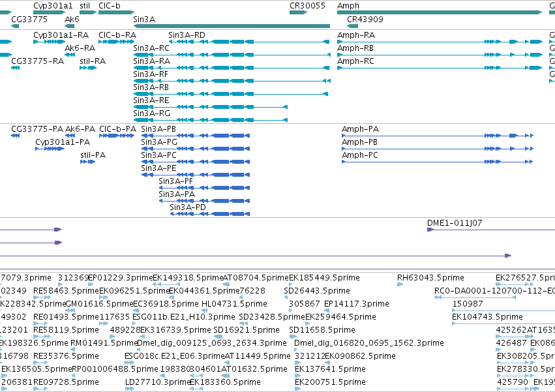The image size is (555, 392).
Task: Click the DME1-011J07 clone label
Action: (455, 222)
